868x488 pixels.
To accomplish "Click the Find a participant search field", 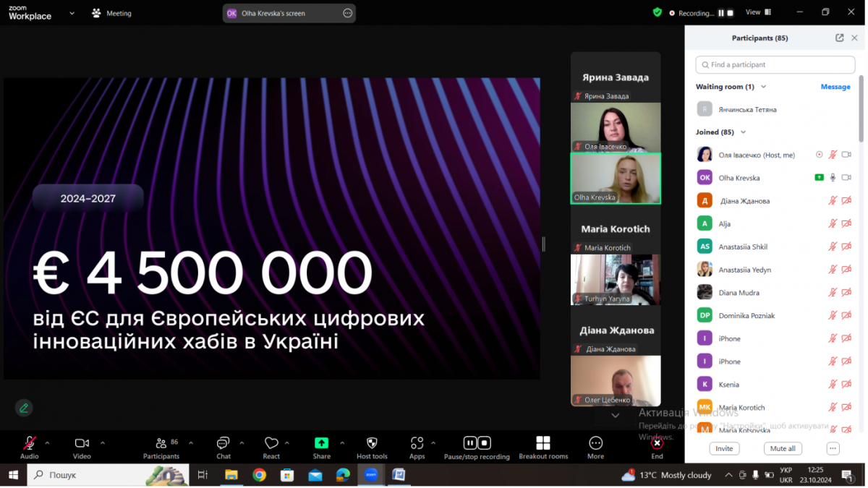I will [775, 64].
